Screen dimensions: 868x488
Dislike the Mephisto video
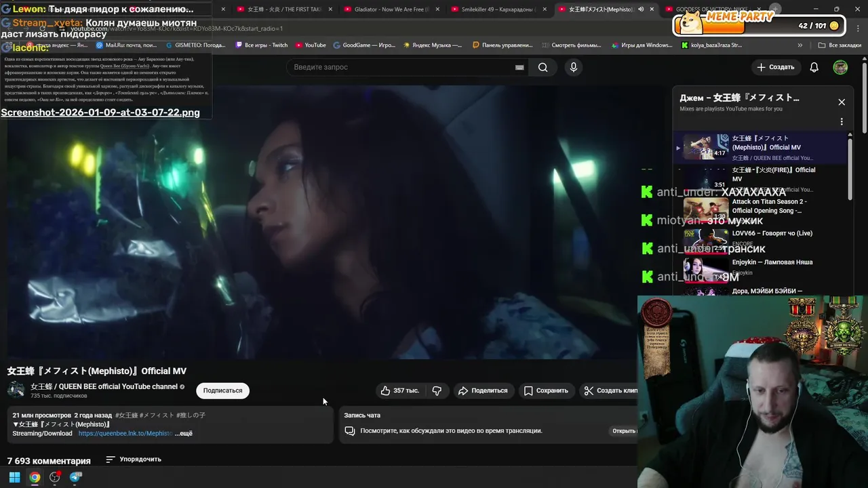tap(437, 390)
